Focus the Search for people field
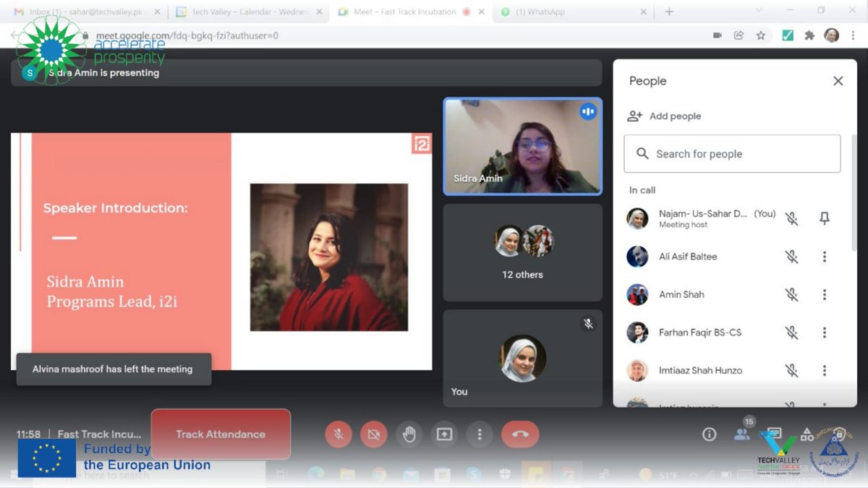The width and height of the screenshot is (868, 488). (732, 154)
